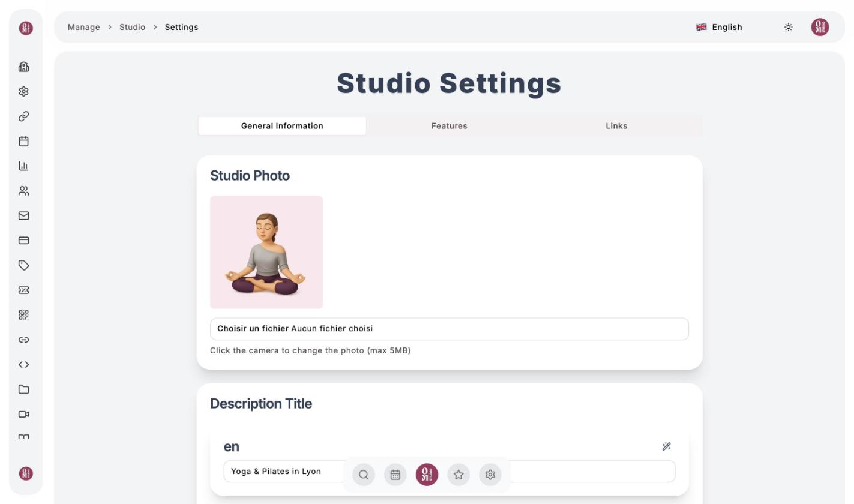Image resolution: width=854 pixels, height=504 pixels.
Task: Open the envelope mail icon
Action: click(24, 215)
